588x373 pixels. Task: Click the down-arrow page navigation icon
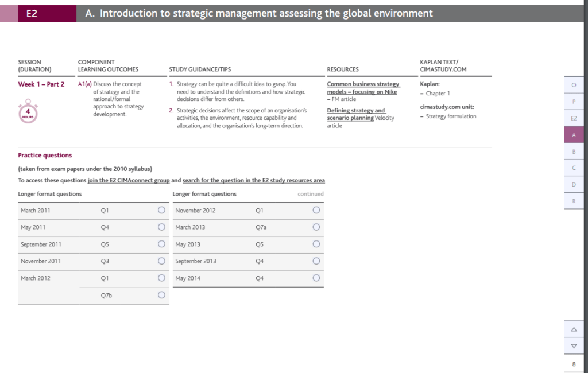point(574,346)
